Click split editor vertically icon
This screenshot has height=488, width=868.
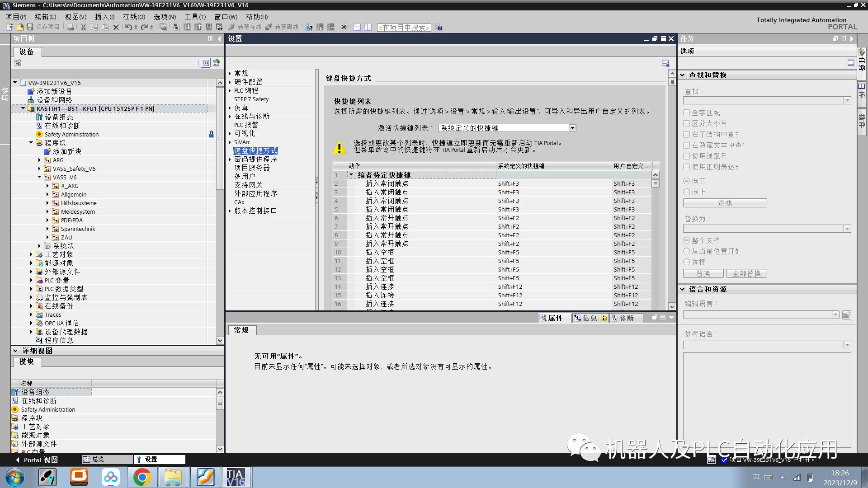click(x=368, y=27)
